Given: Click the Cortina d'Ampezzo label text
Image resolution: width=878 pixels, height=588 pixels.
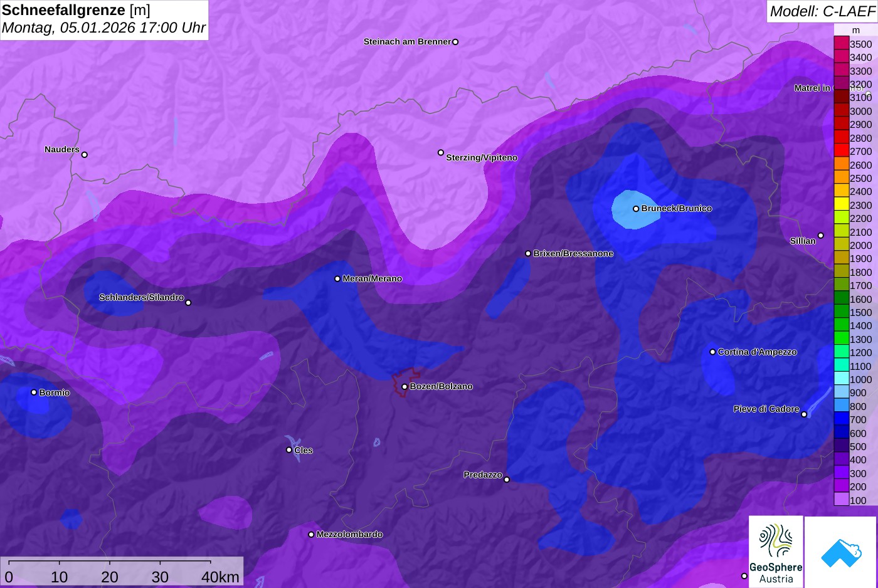Looking at the screenshot, I should tap(758, 352).
